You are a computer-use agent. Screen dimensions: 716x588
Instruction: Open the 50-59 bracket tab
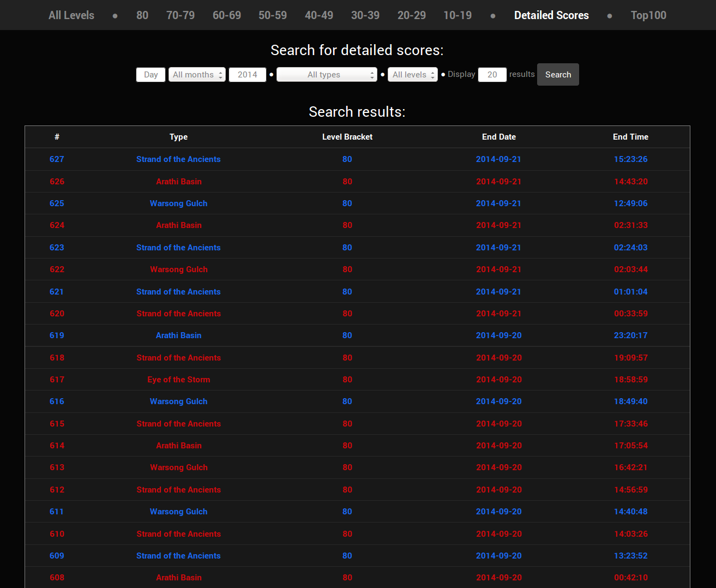[x=273, y=15]
